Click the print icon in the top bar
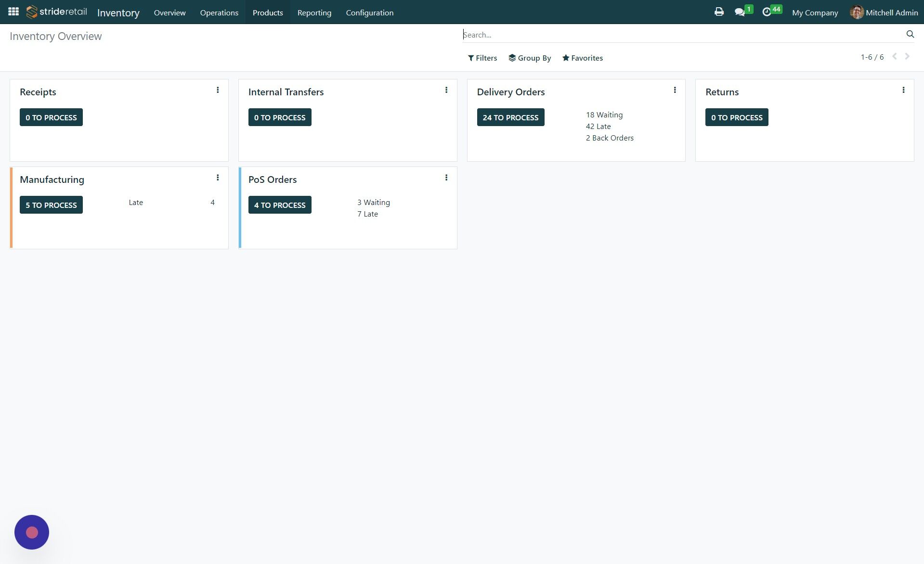Image resolution: width=924 pixels, height=564 pixels. point(719,12)
